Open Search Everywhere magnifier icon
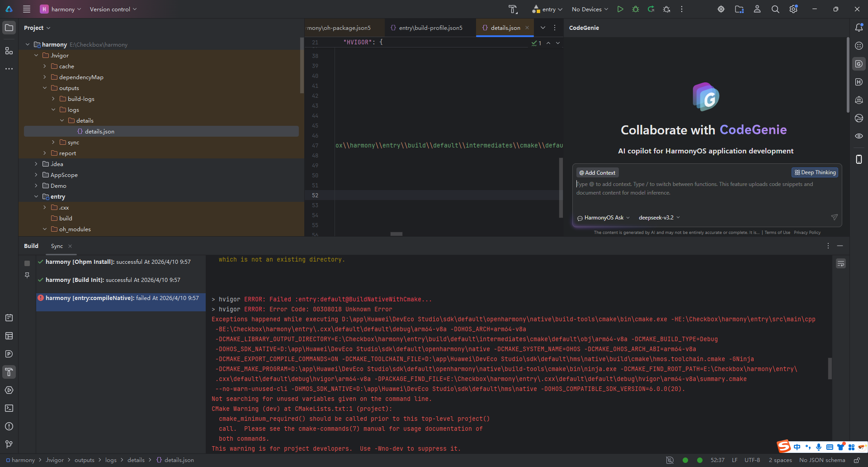868x467 pixels. pyautogui.click(x=775, y=9)
